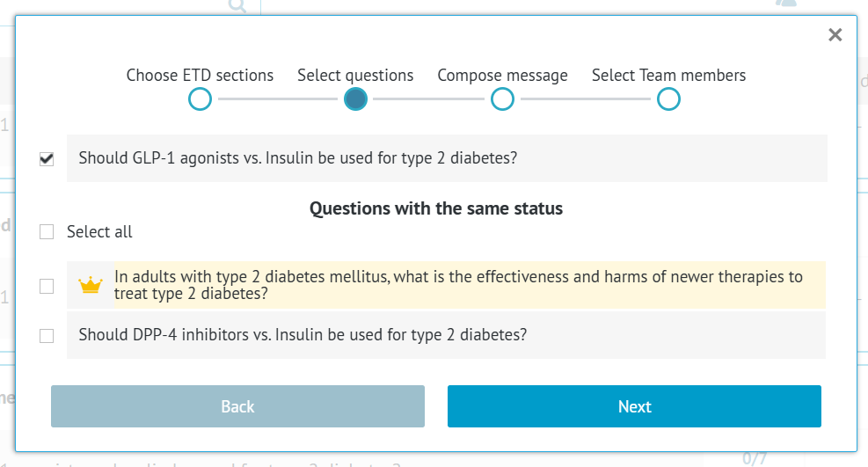This screenshot has height=467, width=868.
Task: Go back with the Back button
Action: (x=237, y=406)
